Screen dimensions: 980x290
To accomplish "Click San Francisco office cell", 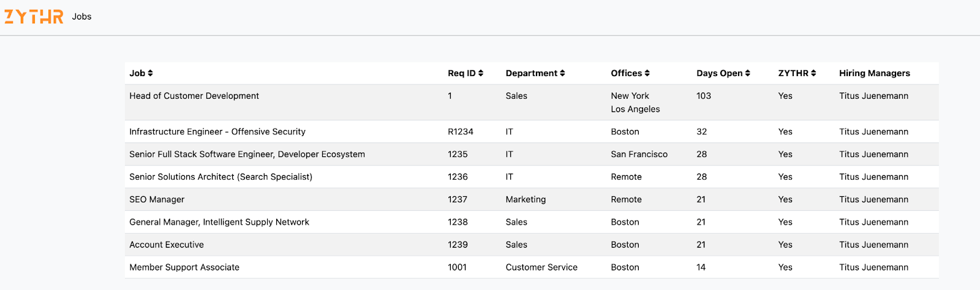I will point(639,155).
